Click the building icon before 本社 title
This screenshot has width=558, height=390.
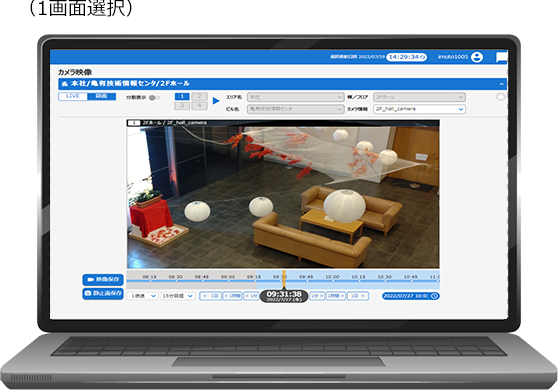point(64,84)
